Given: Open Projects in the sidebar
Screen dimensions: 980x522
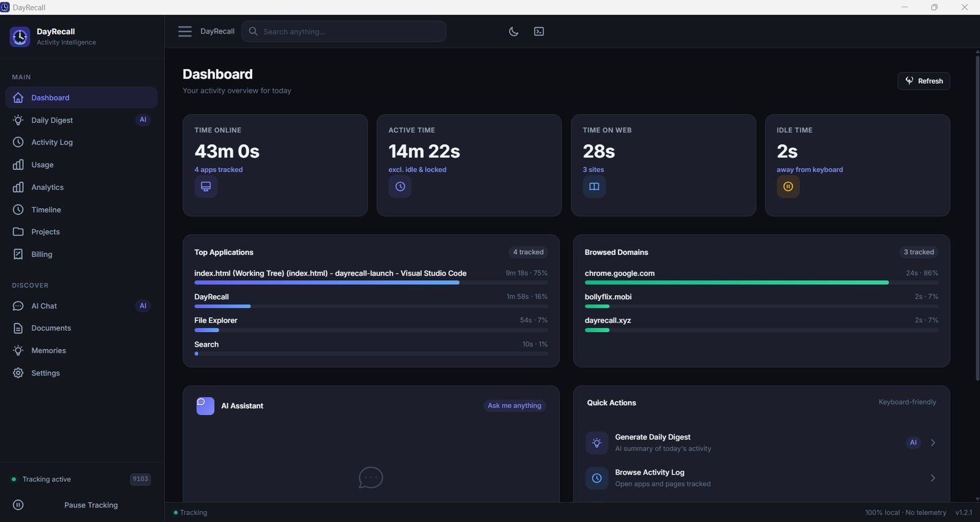Looking at the screenshot, I should (x=81, y=232).
